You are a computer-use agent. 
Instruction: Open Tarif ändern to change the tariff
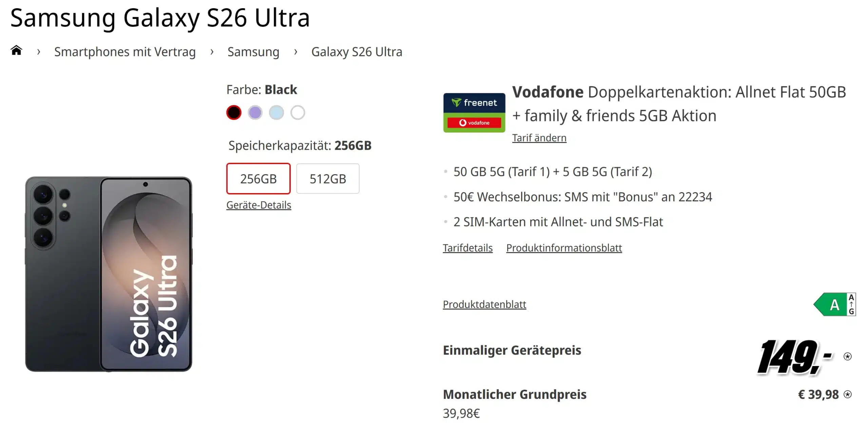click(x=539, y=138)
